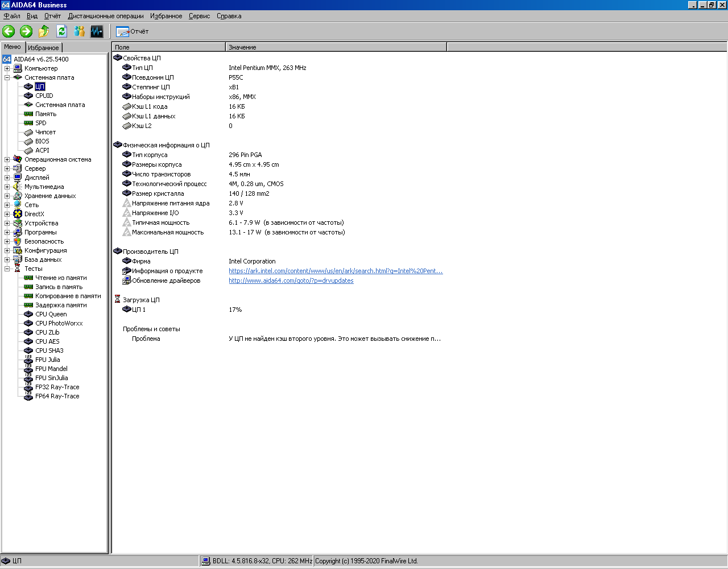Image resolution: width=728 pixels, height=569 pixels.
Task: Refresh the page using the toolbar icon
Action: [61, 31]
